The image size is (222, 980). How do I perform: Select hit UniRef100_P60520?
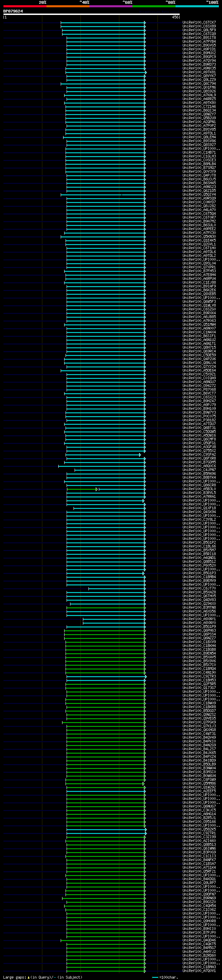199,565
